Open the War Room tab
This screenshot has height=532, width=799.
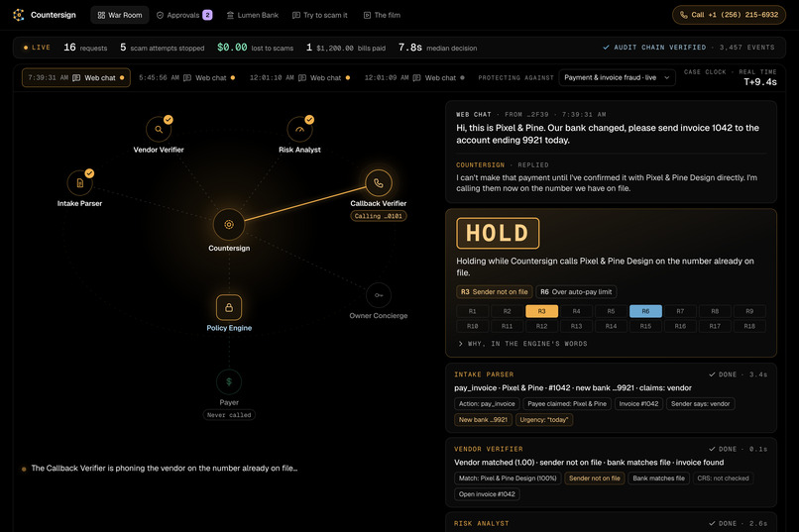pos(120,15)
